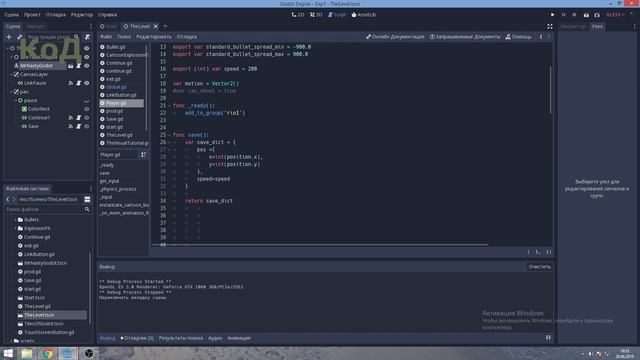Play custom scene clapper icon
This screenshot has width=640, height=360.
(597, 15)
